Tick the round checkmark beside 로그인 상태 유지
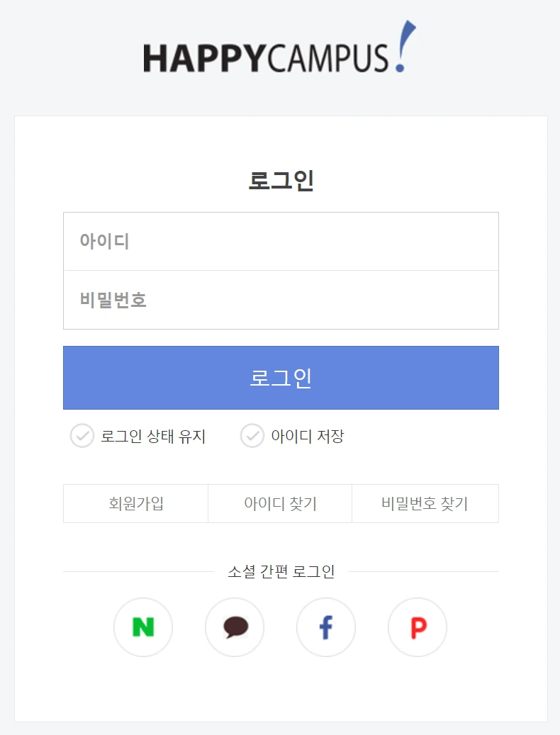The image size is (560, 735). click(x=82, y=436)
